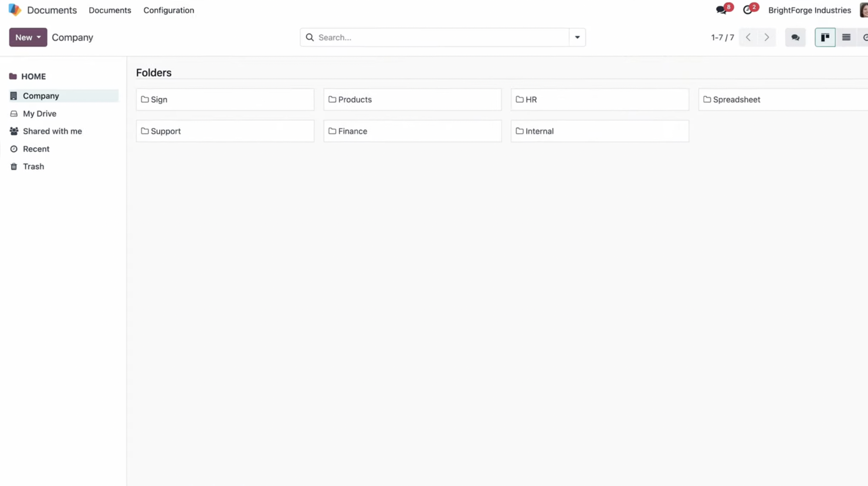This screenshot has height=486, width=868.
Task: Open the HR folder
Action: tap(599, 99)
